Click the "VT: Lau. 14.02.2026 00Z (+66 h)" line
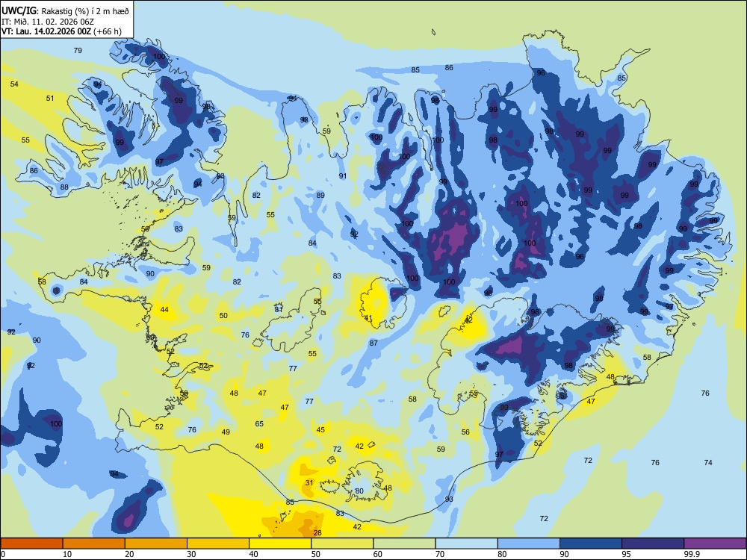Screen dimensions: 747x560 pos(61,31)
